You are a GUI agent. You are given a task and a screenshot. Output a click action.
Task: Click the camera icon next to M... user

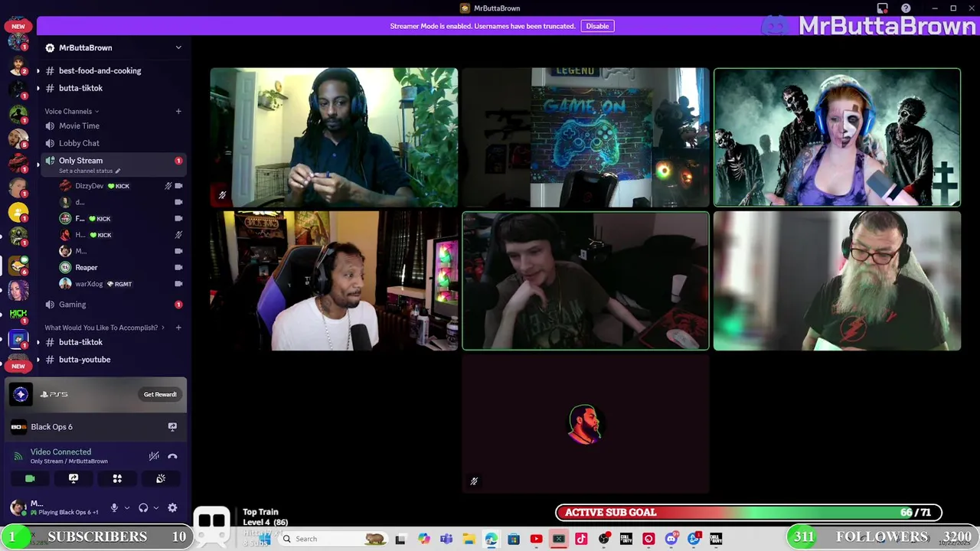pos(178,251)
